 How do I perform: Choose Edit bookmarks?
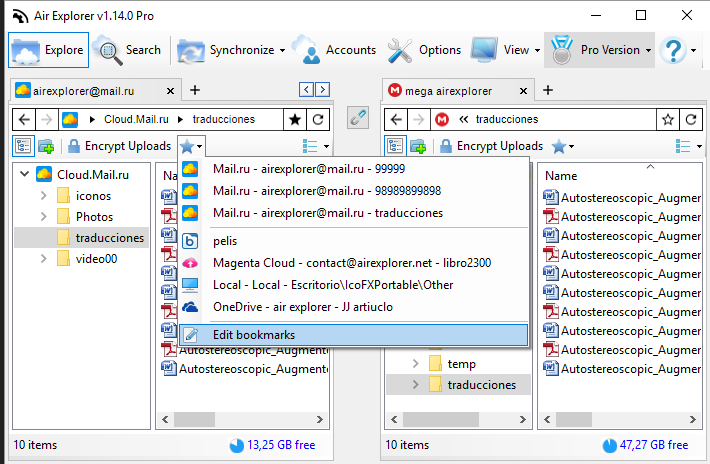click(x=354, y=335)
